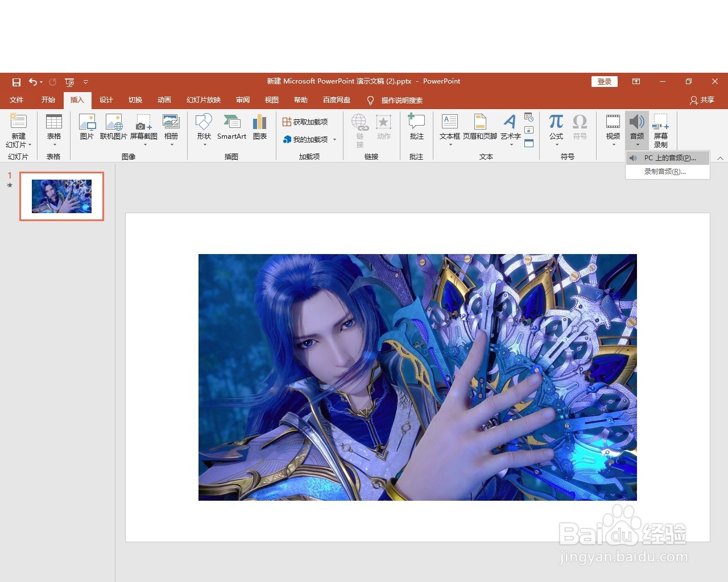Add a comment using 批注
The height and width of the screenshot is (582, 728).
tap(416, 127)
